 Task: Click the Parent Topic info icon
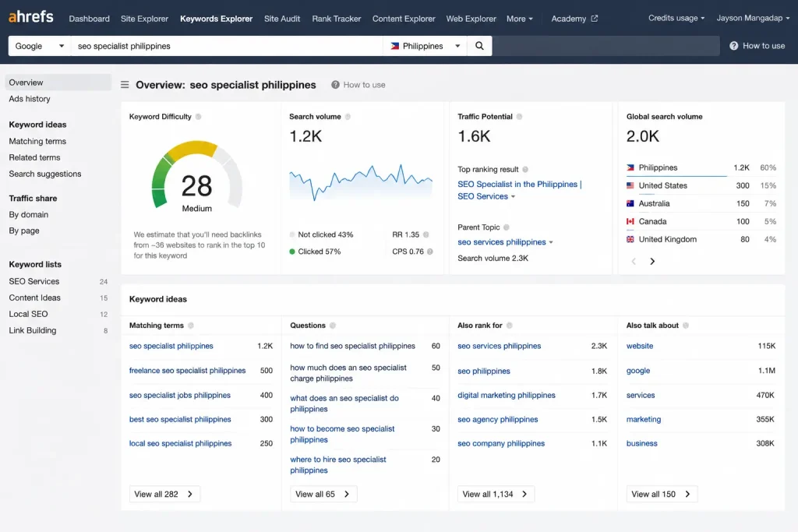pyautogui.click(x=507, y=227)
